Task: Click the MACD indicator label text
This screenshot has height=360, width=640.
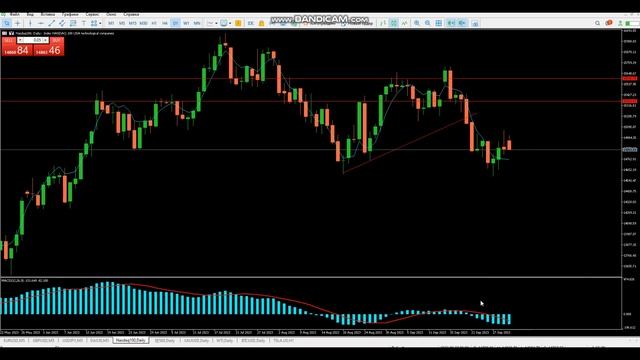Action: [25, 280]
